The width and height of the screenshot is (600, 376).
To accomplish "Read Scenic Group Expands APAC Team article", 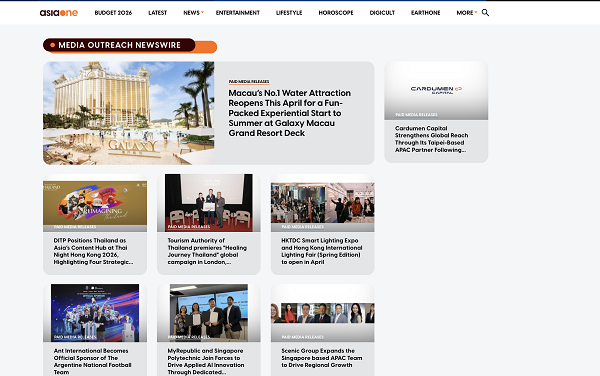I will coord(321,358).
